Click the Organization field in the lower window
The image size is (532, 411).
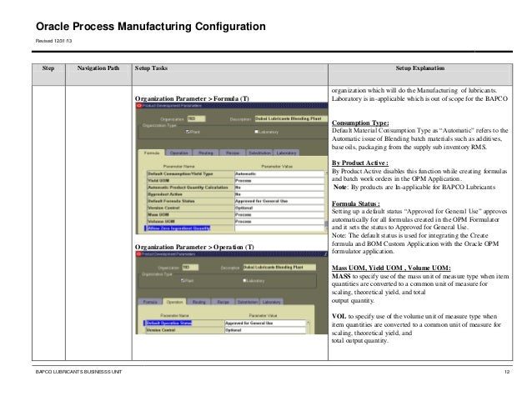point(190,268)
